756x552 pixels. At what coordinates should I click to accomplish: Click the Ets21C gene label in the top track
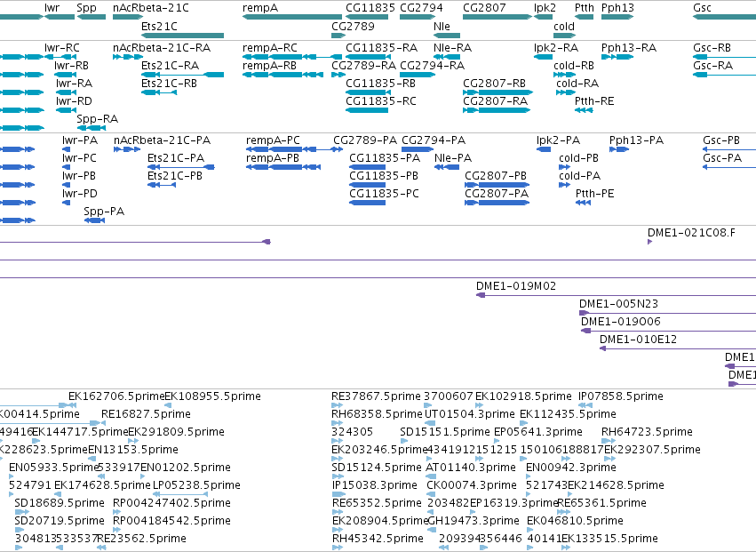159,26
